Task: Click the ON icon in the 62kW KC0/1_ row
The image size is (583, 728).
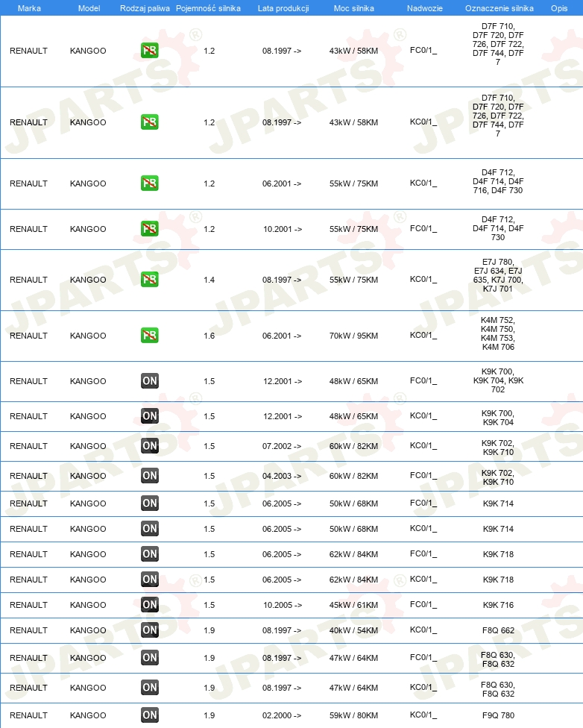Action: pyautogui.click(x=149, y=580)
